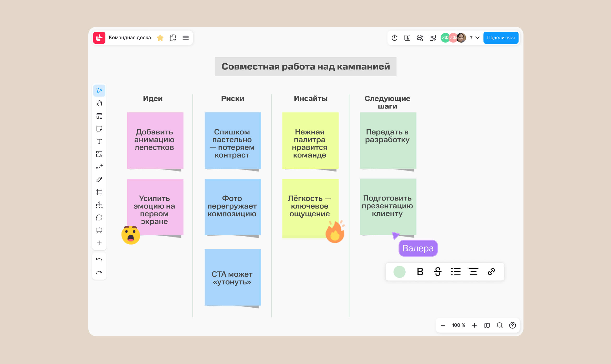The image size is (611, 364).
Task: Open the green note color swatch
Action: point(399,272)
